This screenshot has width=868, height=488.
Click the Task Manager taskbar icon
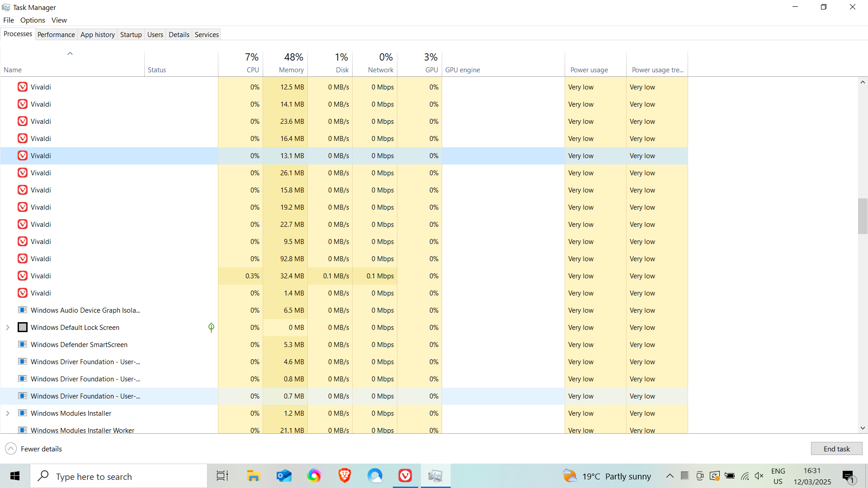coord(435,476)
